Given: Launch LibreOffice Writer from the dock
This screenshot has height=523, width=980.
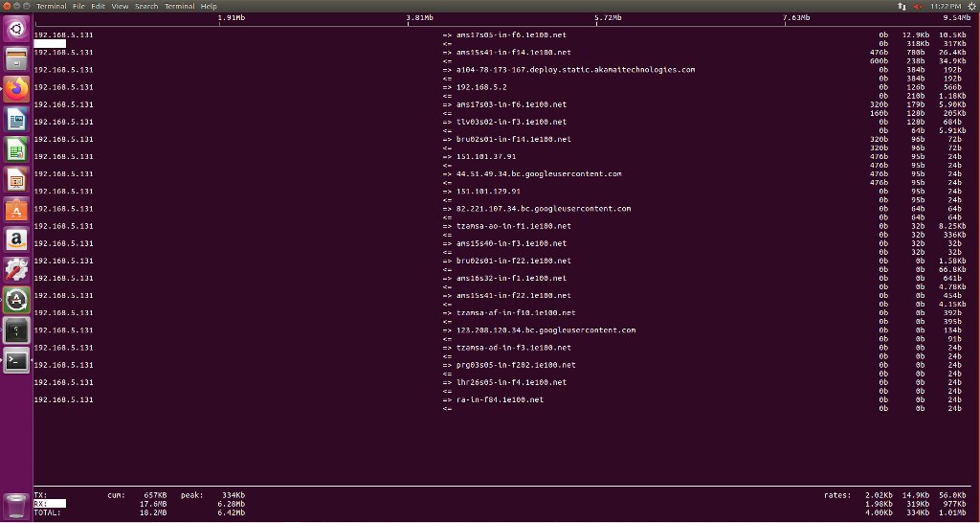Looking at the screenshot, I should pyautogui.click(x=16, y=120).
